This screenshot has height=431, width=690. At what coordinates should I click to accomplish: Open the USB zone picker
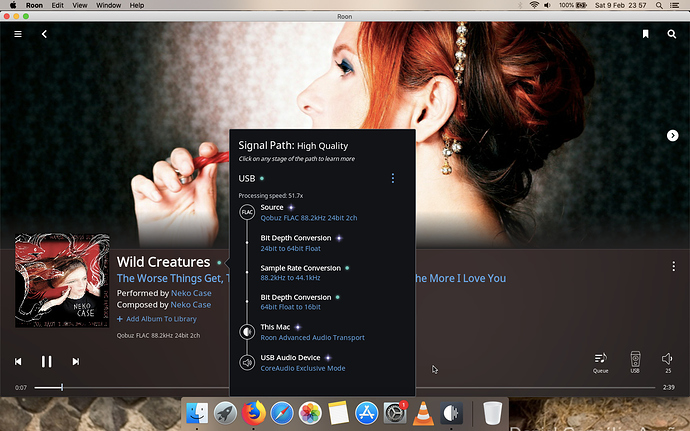coord(635,362)
